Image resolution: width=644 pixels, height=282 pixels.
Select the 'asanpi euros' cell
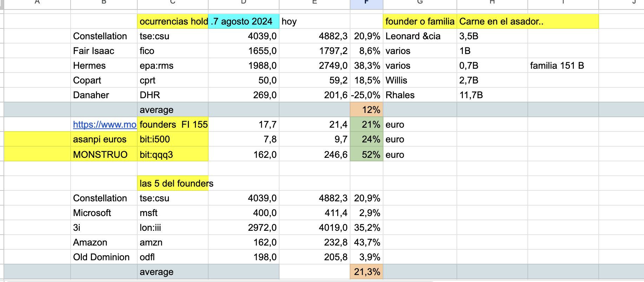click(x=104, y=139)
